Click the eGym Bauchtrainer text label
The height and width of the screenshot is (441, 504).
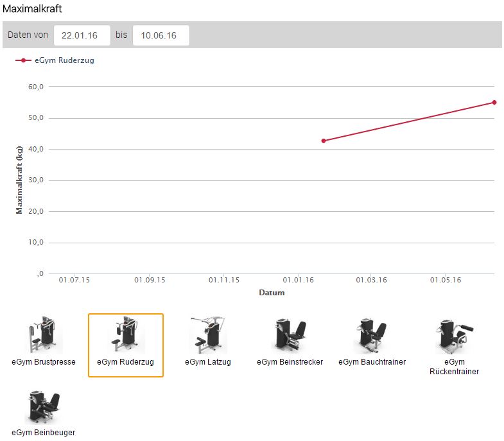point(372,362)
